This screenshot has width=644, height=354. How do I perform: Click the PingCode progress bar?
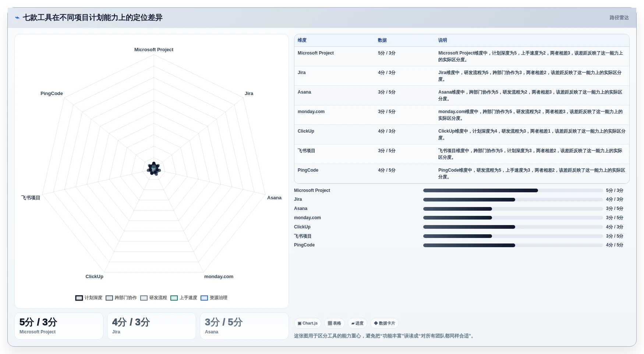pyautogui.click(x=513, y=245)
